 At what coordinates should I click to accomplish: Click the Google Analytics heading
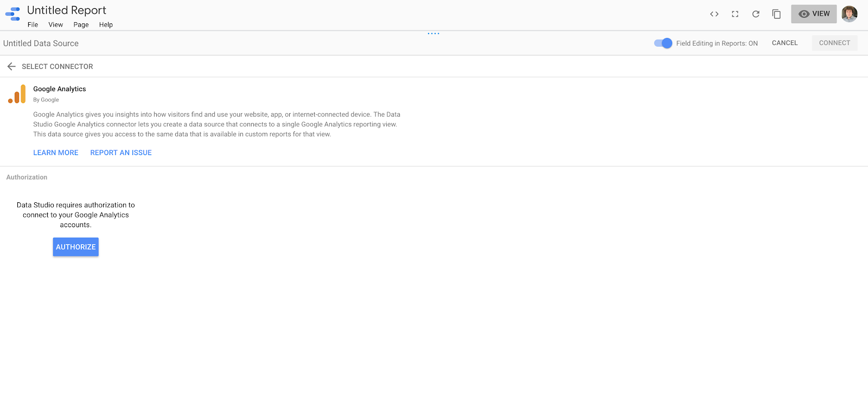[x=60, y=89]
